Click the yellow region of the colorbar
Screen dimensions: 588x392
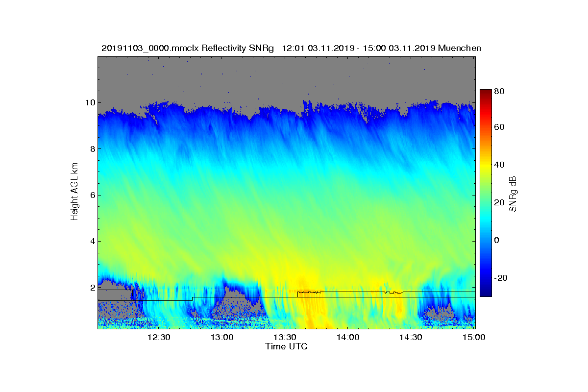click(486, 166)
